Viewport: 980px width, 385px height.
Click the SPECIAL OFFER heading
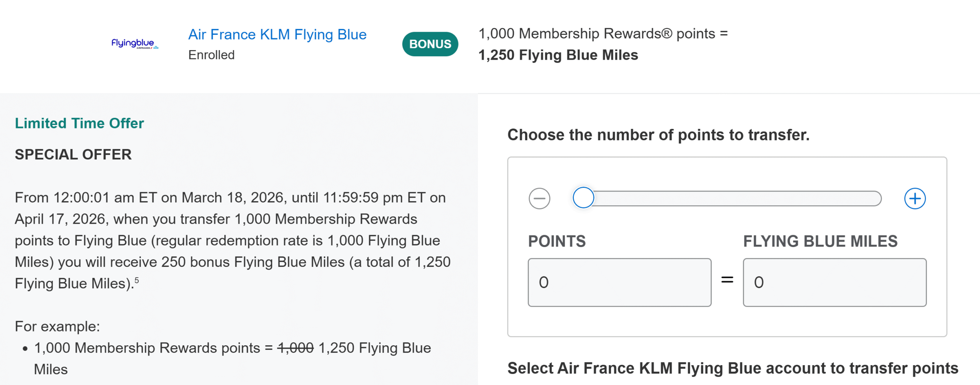73,154
